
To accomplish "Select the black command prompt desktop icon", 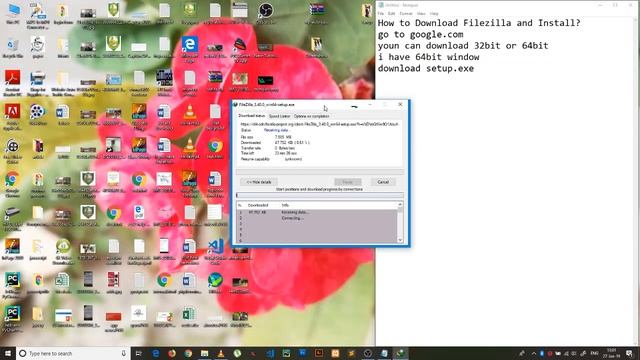I will pyautogui.click(x=265, y=83).
